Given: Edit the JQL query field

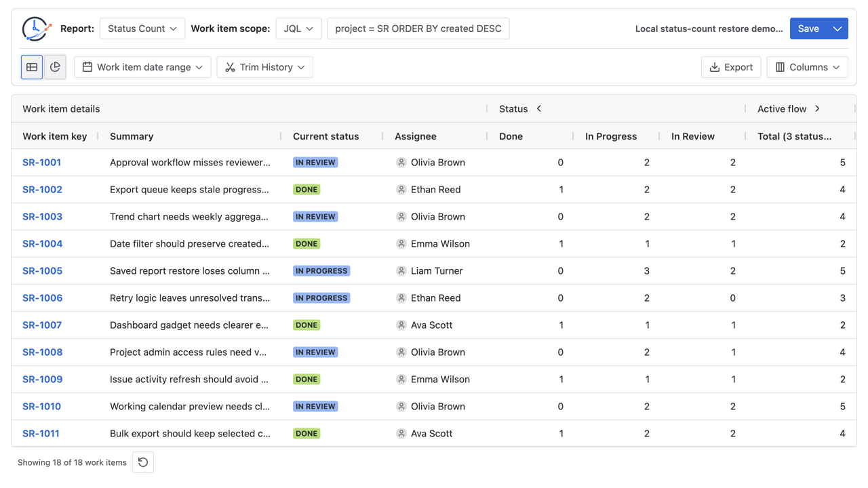Looking at the screenshot, I should click(x=418, y=28).
